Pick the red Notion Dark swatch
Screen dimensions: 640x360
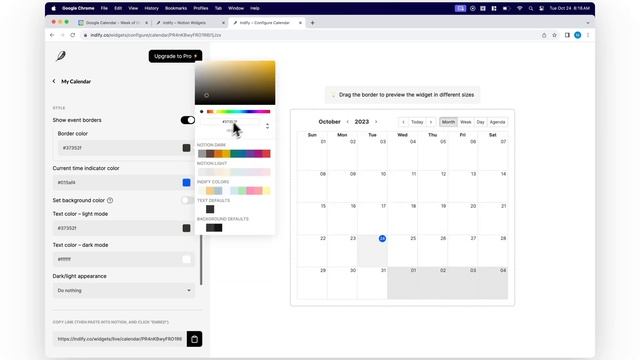(x=267, y=153)
